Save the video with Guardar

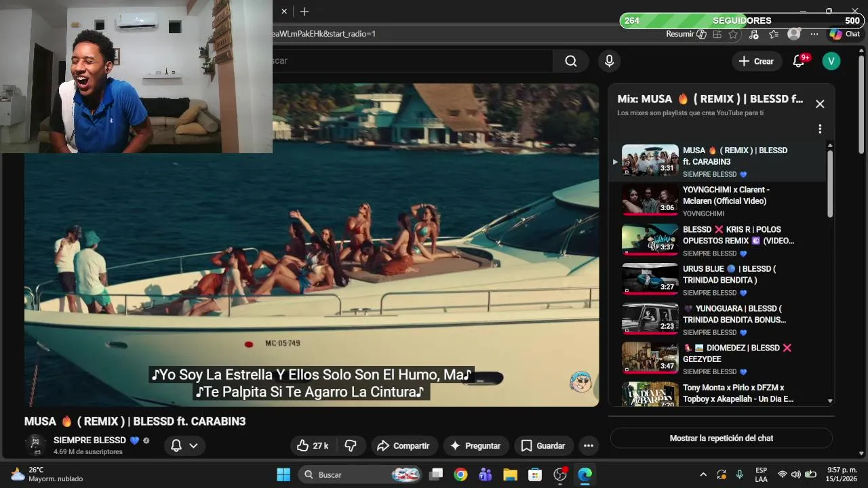542,445
